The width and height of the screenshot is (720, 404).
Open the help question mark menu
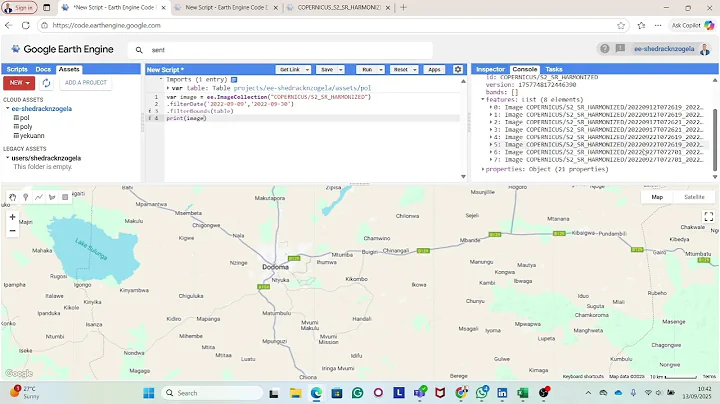click(605, 49)
